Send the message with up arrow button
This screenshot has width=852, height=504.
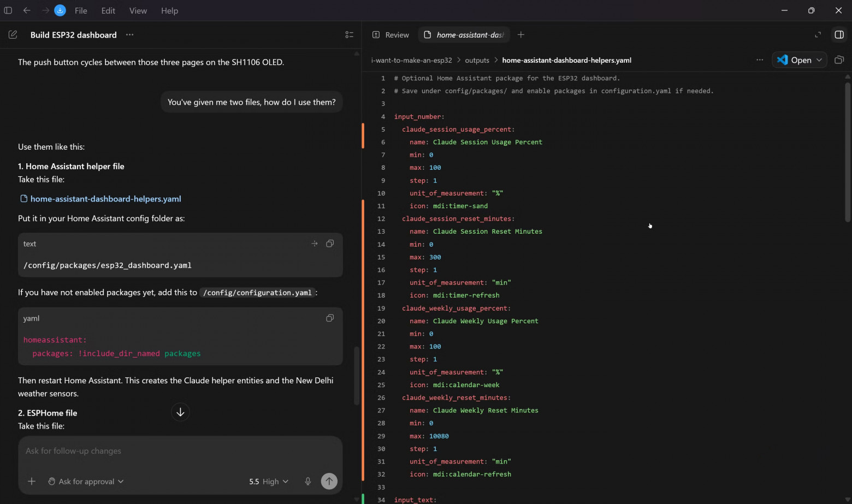(329, 481)
